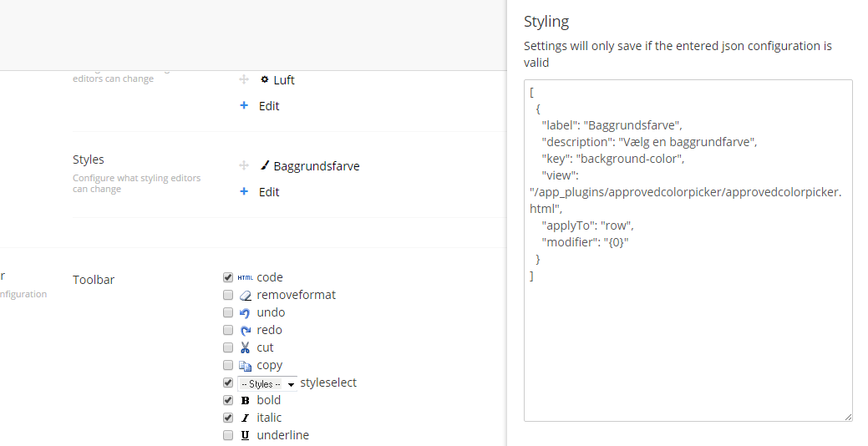The width and height of the screenshot is (868, 446).
Task: Click the brush icon next to Baggrundsfarve
Action: coord(265,165)
